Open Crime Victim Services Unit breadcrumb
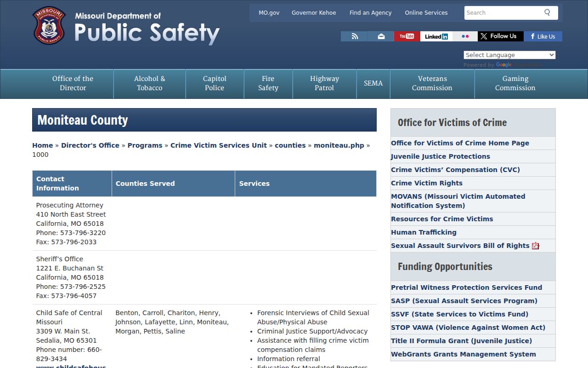This screenshot has width=588, height=368. click(x=219, y=145)
